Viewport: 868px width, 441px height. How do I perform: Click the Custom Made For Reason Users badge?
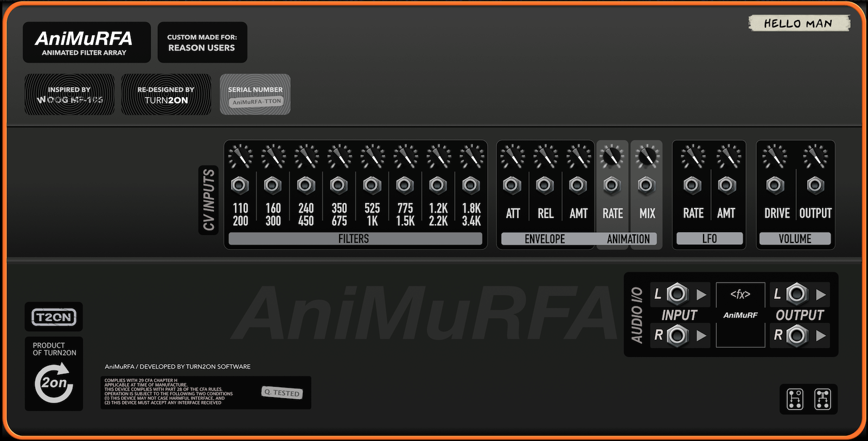tap(202, 42)
